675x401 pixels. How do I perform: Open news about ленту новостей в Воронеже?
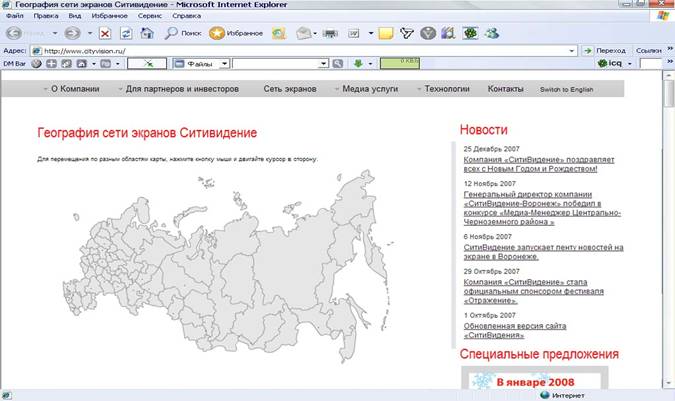(x=543, y=252)
